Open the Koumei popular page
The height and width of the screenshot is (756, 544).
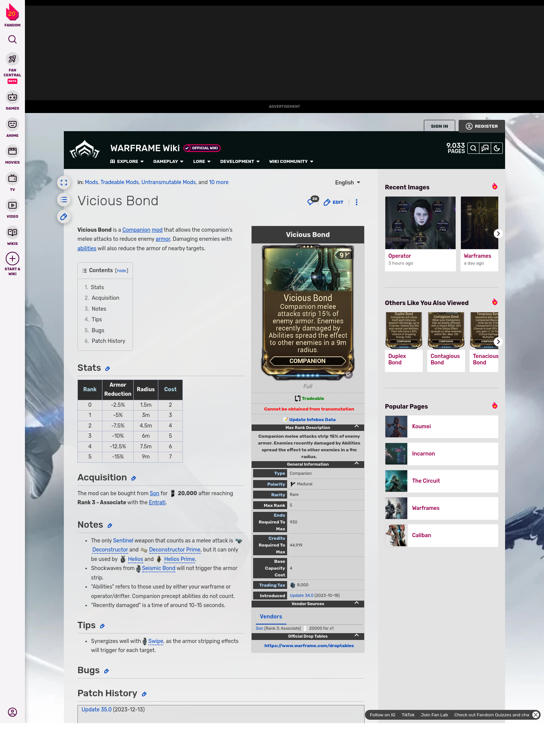pos(442,427)
